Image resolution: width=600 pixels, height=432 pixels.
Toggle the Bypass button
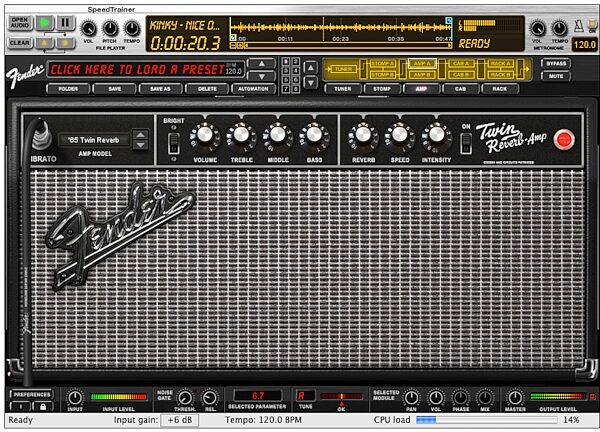(556, 64)
